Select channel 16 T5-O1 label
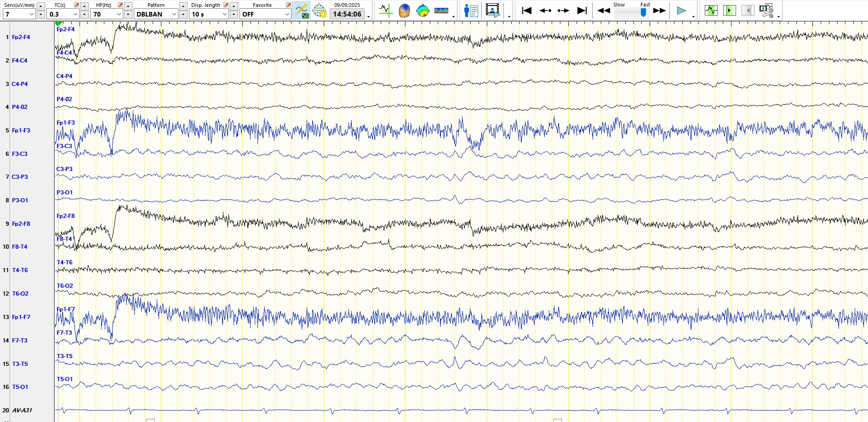The image size is (868, 422). [20, 387]
